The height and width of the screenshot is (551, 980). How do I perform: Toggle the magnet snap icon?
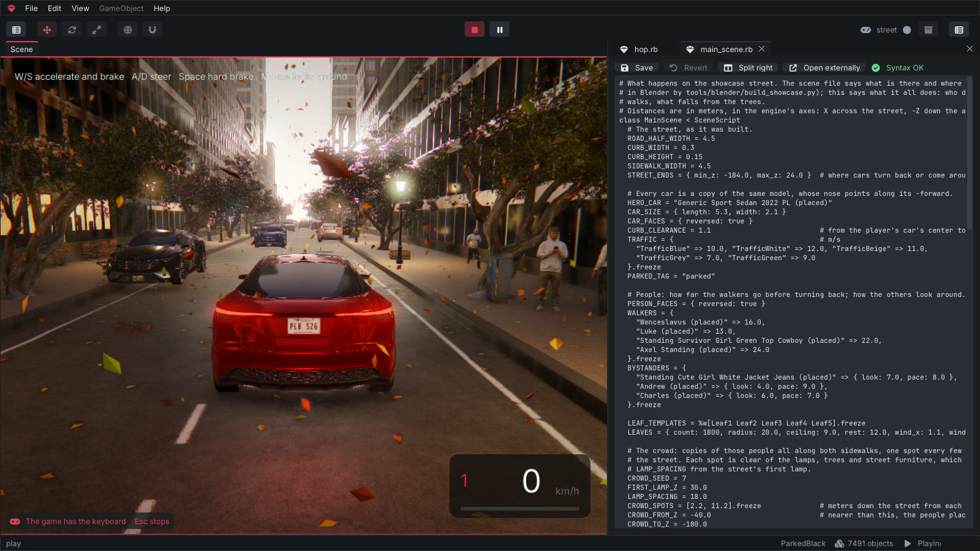pyautogui.click(x=153, y=29)
